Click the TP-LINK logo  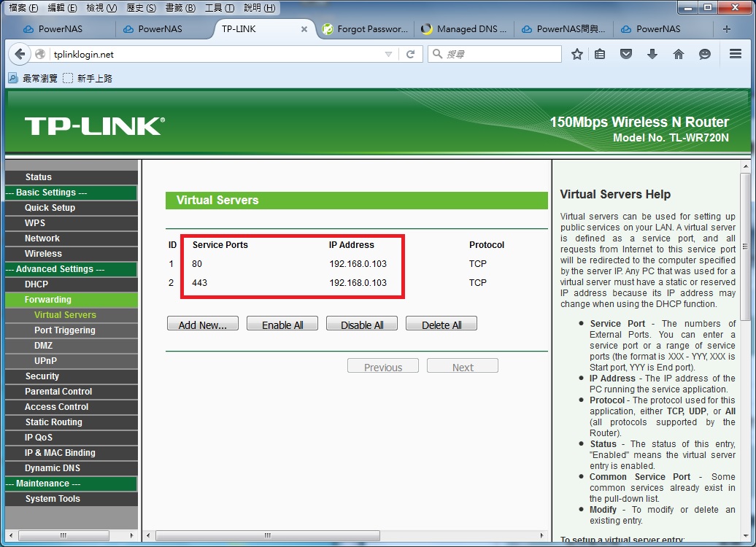coord(95,125)
